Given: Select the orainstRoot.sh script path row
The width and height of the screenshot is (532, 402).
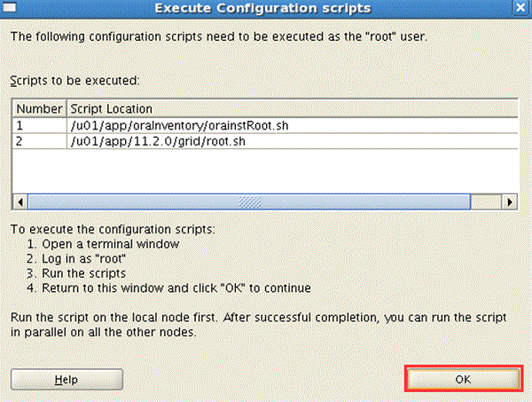Looking at the screenshot, I should click(292, 126).
